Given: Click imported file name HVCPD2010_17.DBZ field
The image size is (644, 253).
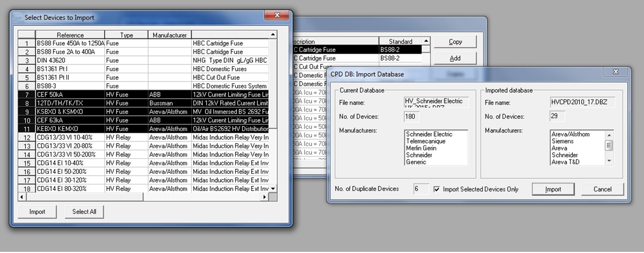Looking at the screenshot, I should [x=582, y=102].
